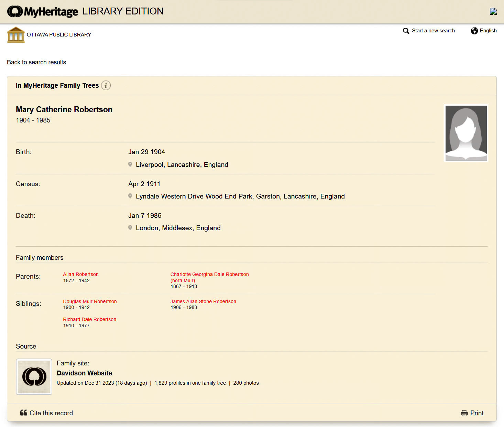This screenshot has height=427, width=504.
Task: Click 'London, Middlesex, England' death place
Action: [x=178, y=228]
